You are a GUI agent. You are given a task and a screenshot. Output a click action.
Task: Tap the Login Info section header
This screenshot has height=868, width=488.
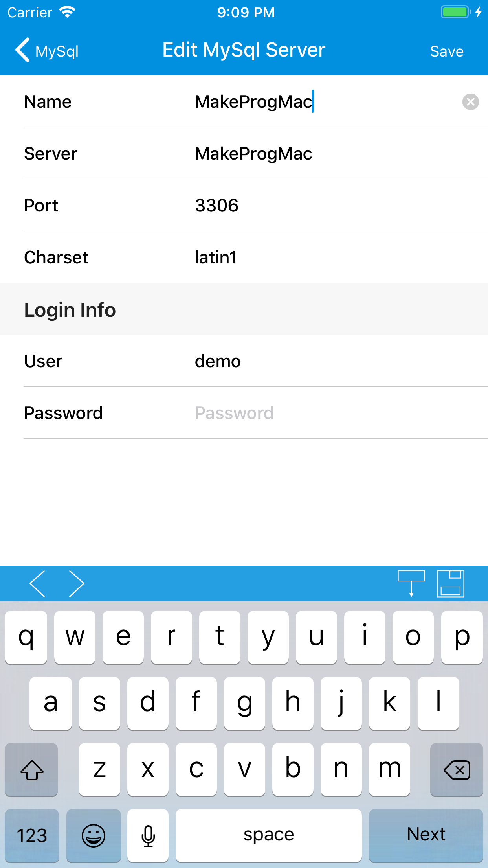point(70,310)
